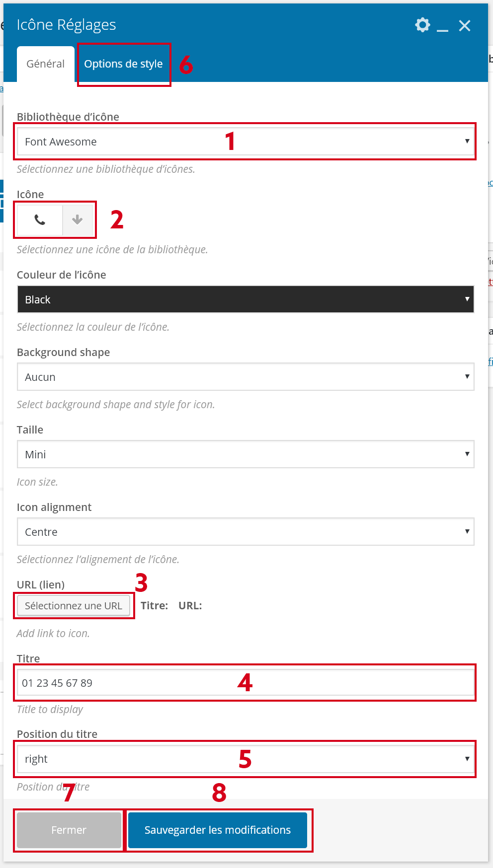493x868 pixels.
Task: Open the Taille size dropdown
Action: 246,454
